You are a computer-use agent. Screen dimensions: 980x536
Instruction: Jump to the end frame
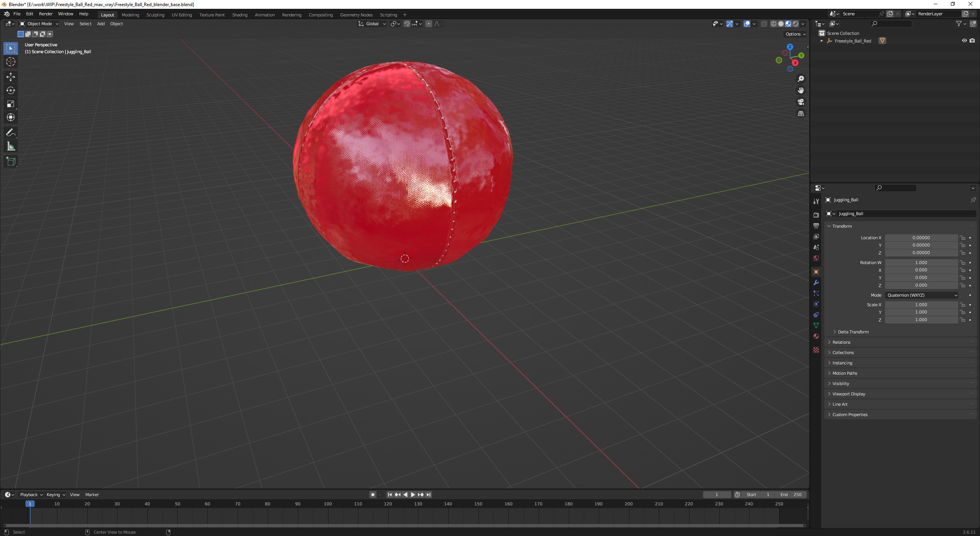pyautogui.click(x=429, y=495)
